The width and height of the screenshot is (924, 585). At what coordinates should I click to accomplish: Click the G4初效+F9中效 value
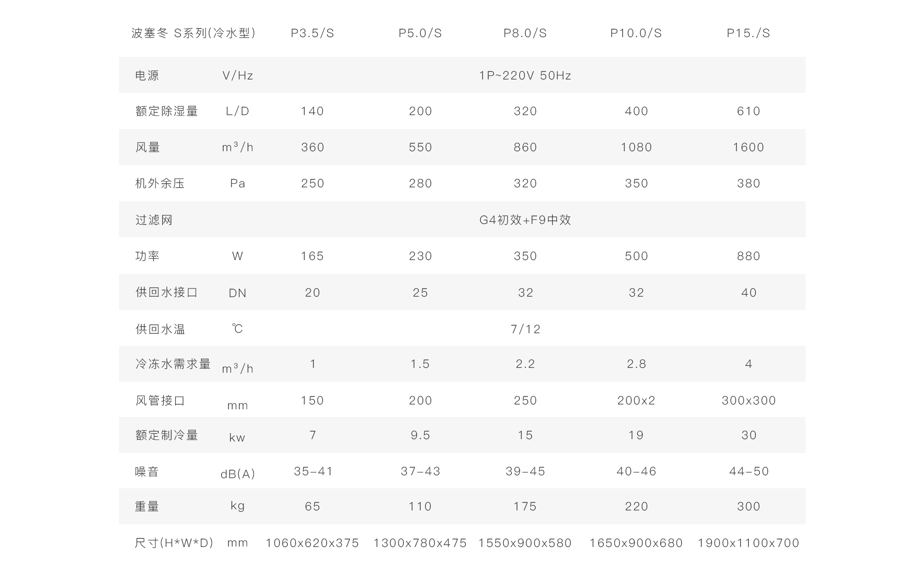click(x=525, y=220)
